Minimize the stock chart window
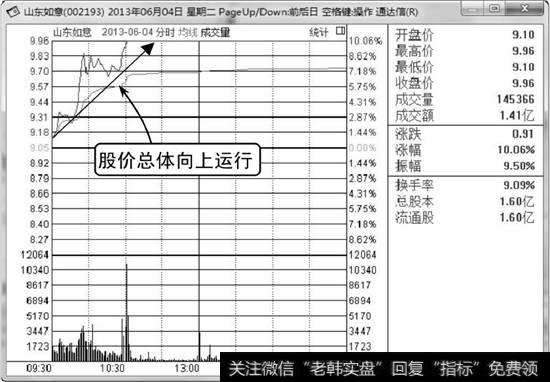Viewport: 550px width, 382px height. click(x=472, y=8)
